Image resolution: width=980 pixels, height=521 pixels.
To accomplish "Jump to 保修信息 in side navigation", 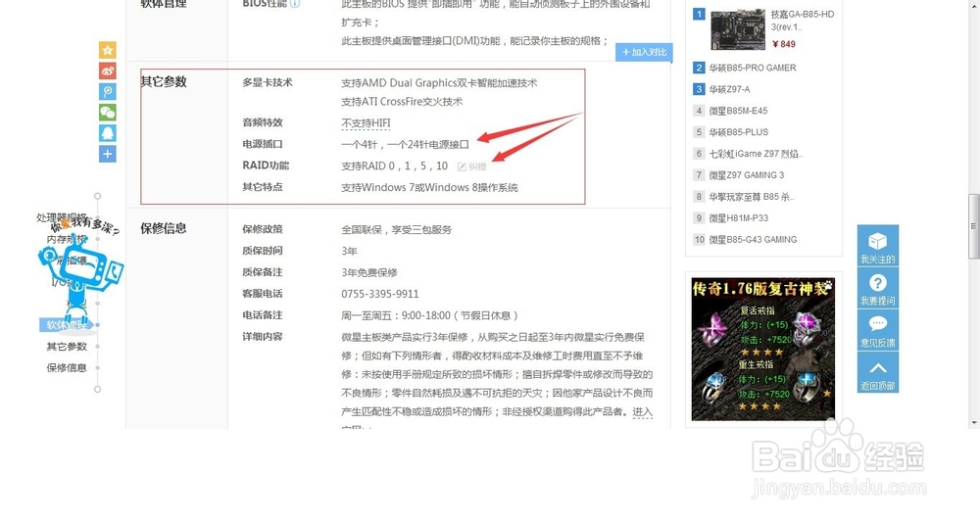I will click(67, 367).
